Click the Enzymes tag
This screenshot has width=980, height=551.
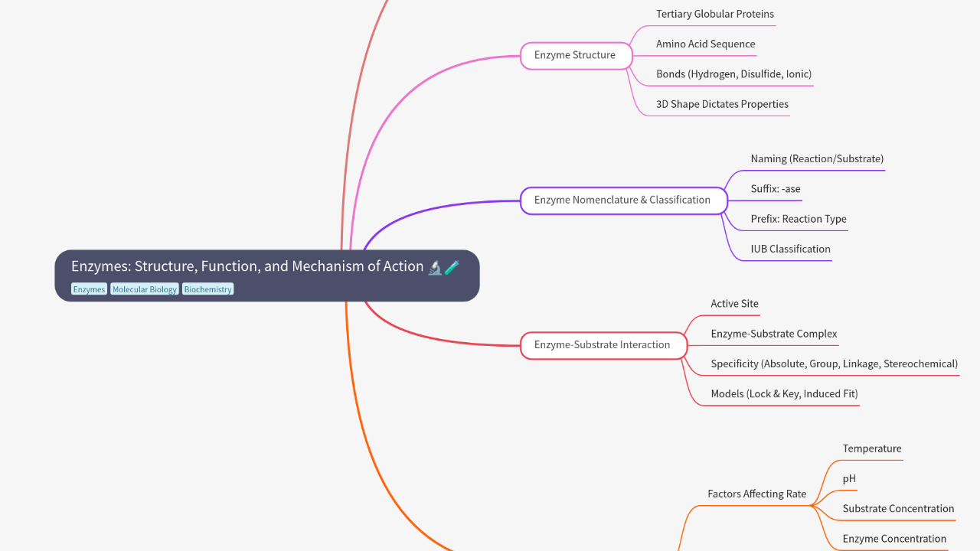point(89,289)
